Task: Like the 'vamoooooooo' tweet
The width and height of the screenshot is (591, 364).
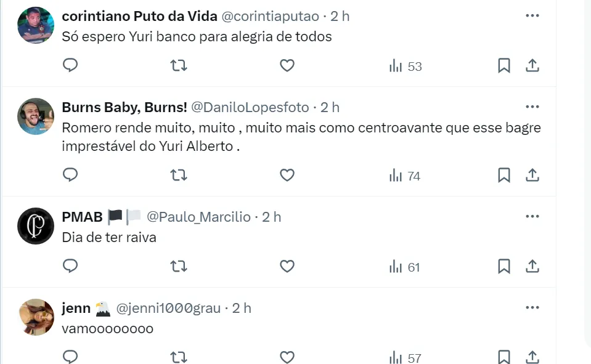Action: tap(287, 357)
